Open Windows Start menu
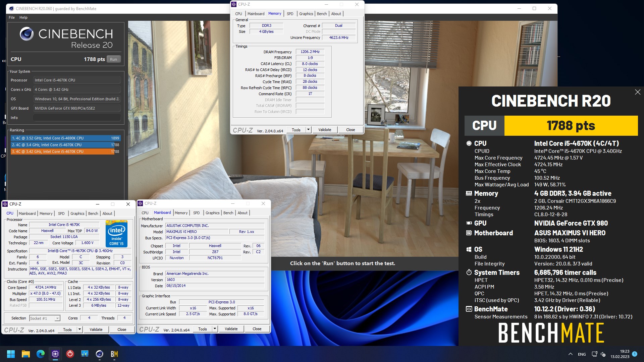This screenshot has width=644, height=362. (x=11, y=354)
